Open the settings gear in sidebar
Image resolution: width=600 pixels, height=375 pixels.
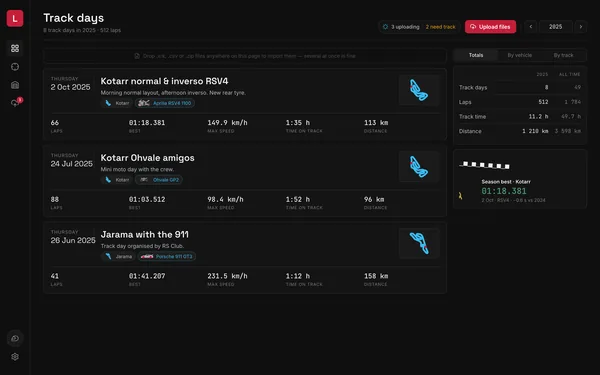[15, 357]
